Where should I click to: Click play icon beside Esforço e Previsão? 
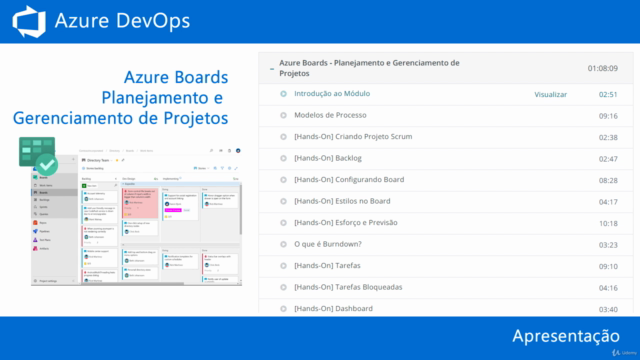pos(283,223)
